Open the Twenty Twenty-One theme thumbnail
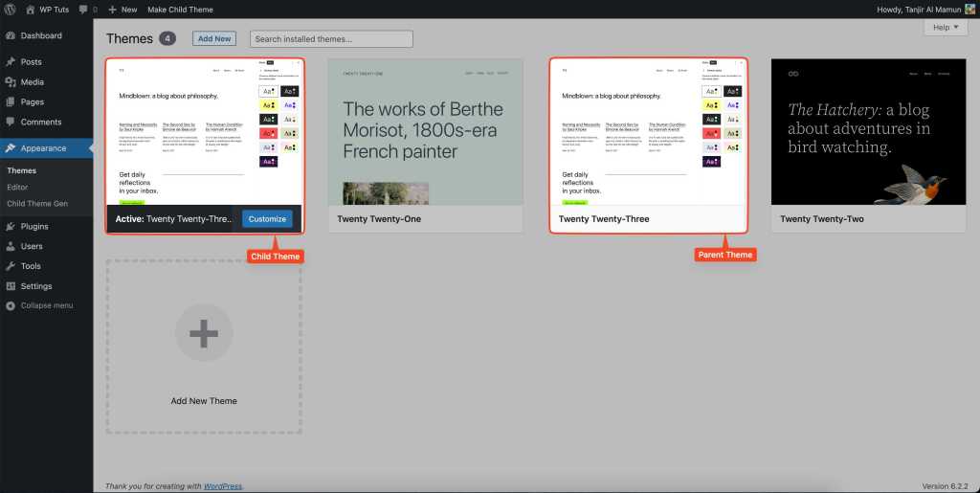This screenshot has height=493, width=980. pos(426,132)
